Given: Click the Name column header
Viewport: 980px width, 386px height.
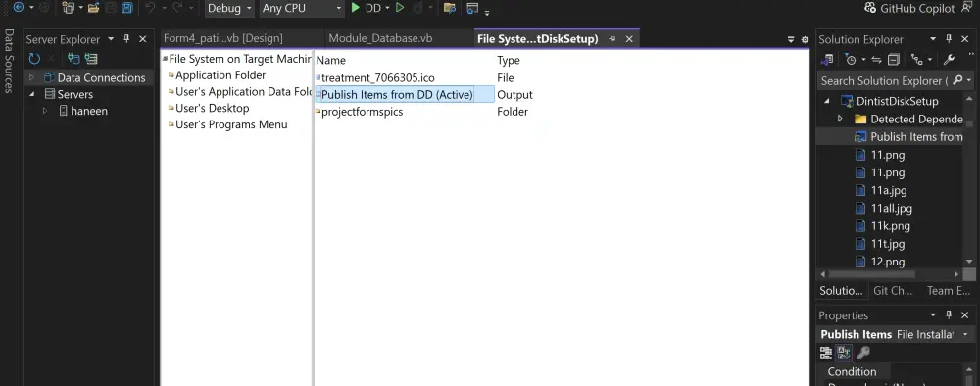Looking at the screenshot, I should tap(331, 61).
